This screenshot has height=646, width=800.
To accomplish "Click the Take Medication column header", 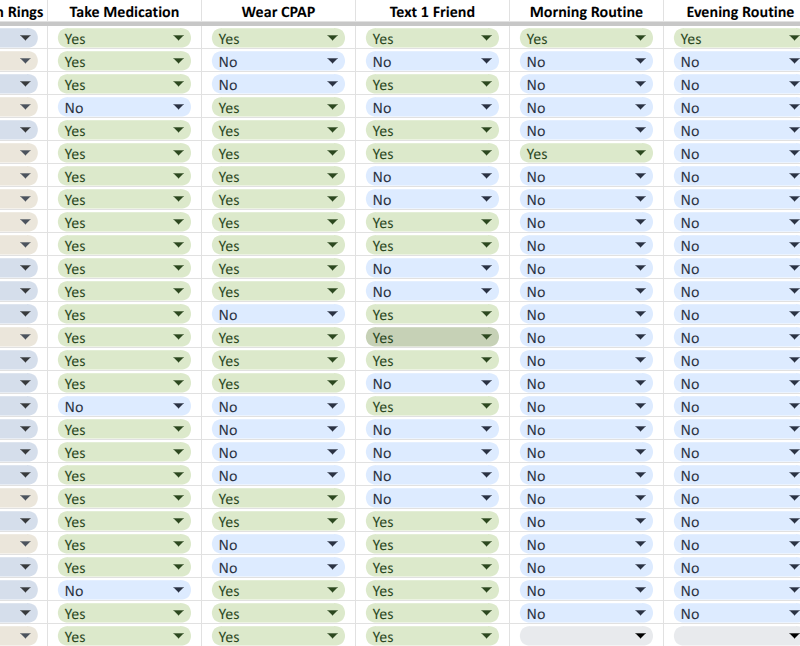I will point(124,12).
